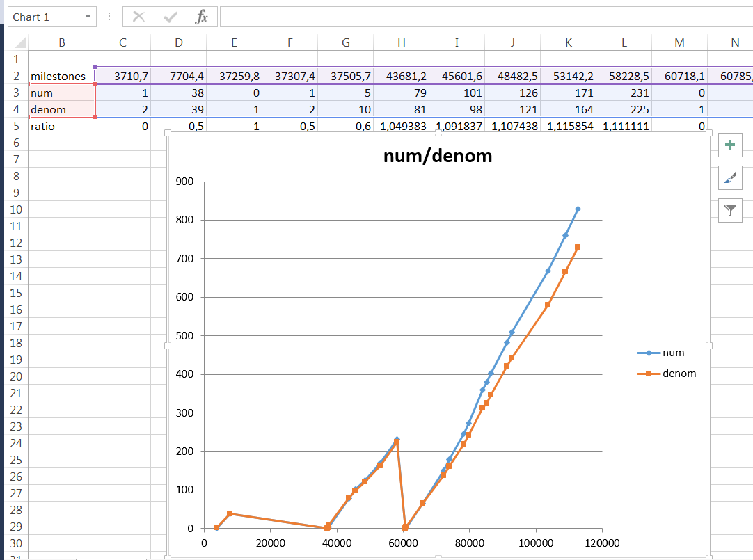The width and height of the screenshot is (753, 560).
Task: Select row 5 header
Action: [x=15, y=127]
